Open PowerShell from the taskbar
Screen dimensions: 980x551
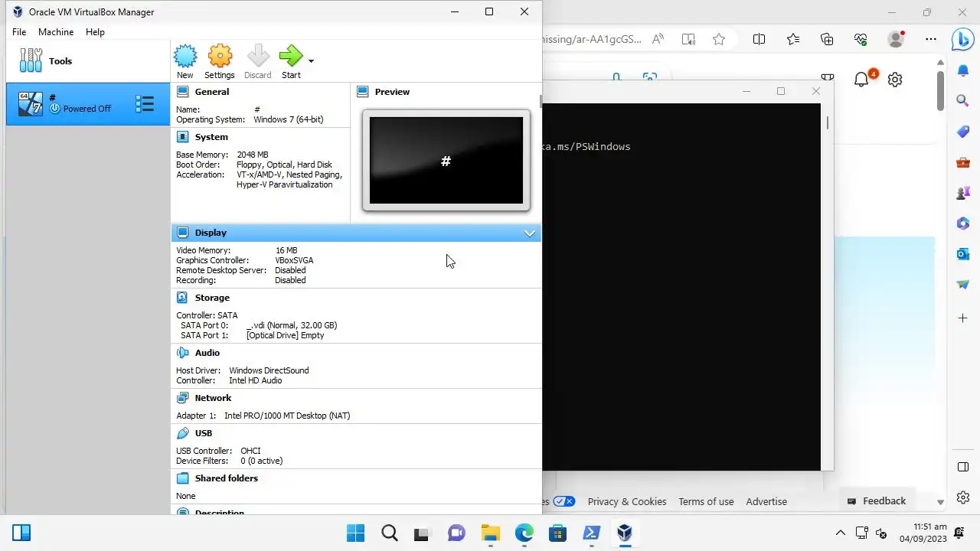tap(591, 533)
